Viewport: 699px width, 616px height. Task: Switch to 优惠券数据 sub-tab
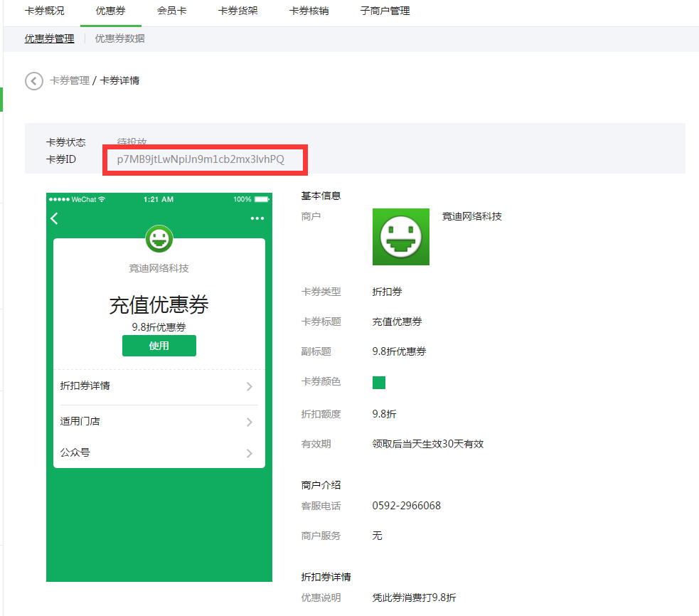[x=119, y=38]
